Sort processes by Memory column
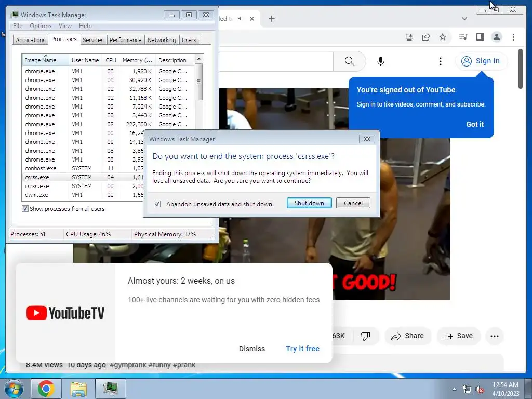The width and height of the screenshot is (532, 399). (x=137, y=60)
